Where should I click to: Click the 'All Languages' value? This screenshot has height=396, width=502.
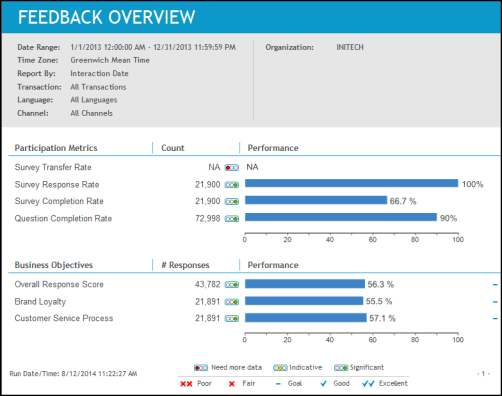[94, 100]
